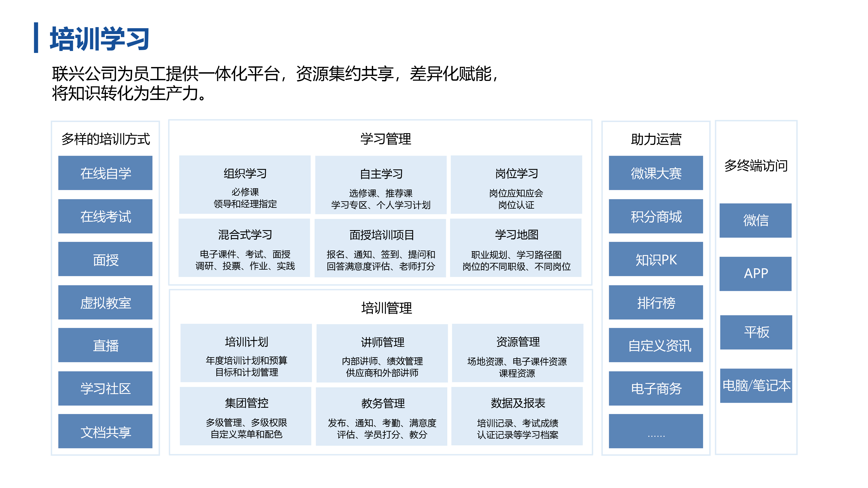Select the 自主学习 card
The image size is (868, 488).
pos(381,185)
